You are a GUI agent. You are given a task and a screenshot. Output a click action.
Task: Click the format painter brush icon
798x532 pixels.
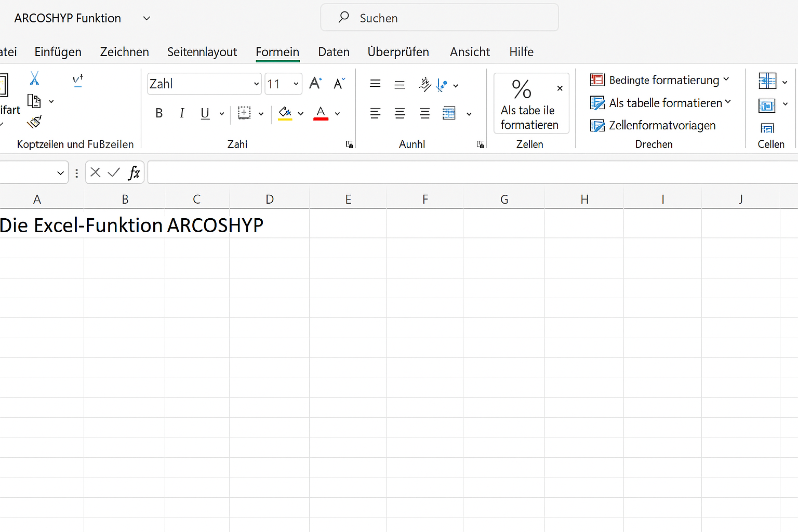(34, 122)
